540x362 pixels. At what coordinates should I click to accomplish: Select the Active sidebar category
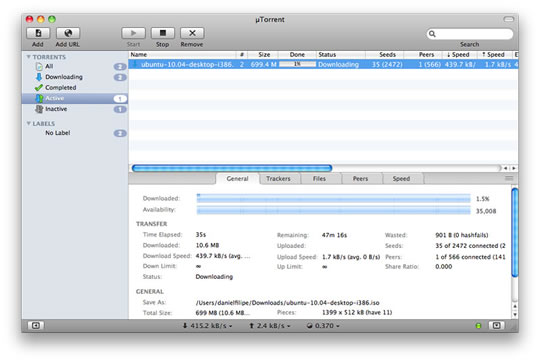click(75, 98)
